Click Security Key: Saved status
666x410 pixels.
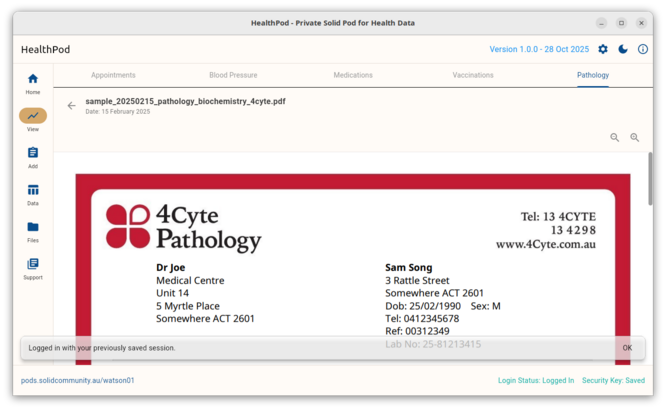[613, 380]
